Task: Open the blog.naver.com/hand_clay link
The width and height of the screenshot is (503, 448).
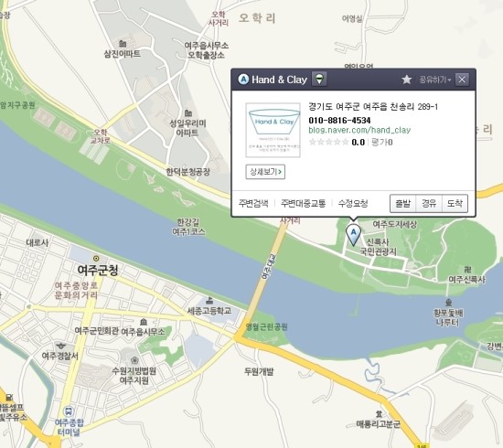Action: [359, 130]
